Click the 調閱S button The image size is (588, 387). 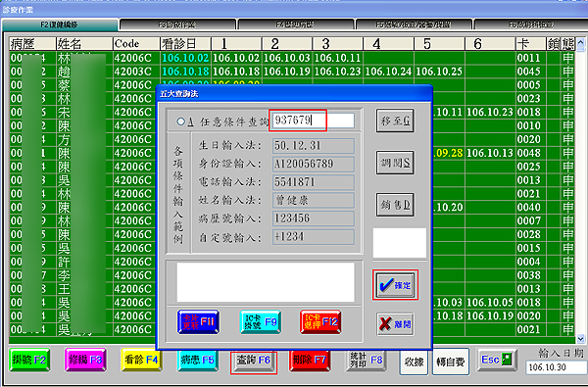click(395, 163)
